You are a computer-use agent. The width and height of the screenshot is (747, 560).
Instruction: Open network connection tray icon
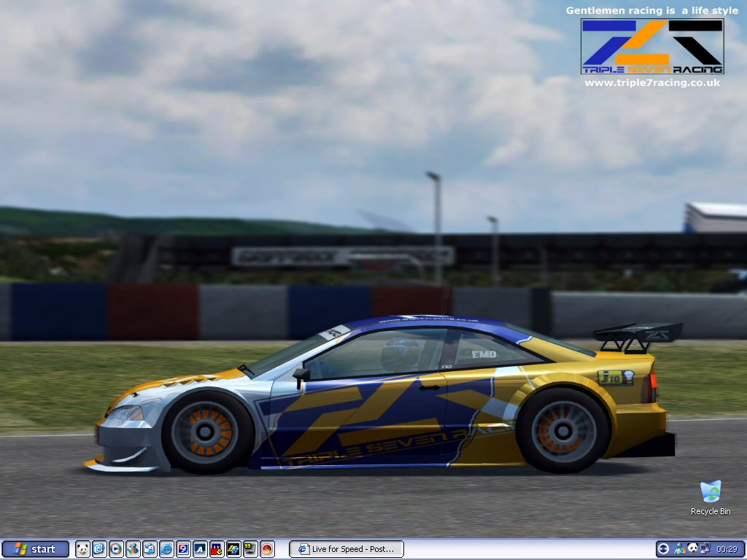(705, 548)
